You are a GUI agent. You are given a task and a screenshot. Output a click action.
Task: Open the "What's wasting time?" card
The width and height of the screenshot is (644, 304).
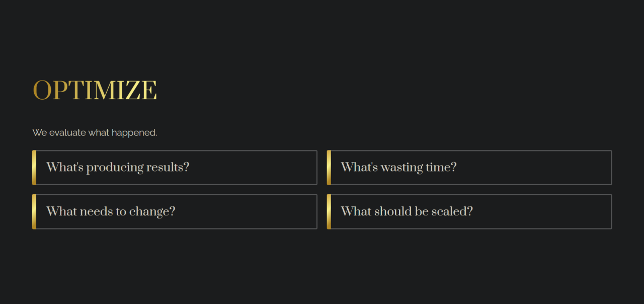click(x=469, y=168)
